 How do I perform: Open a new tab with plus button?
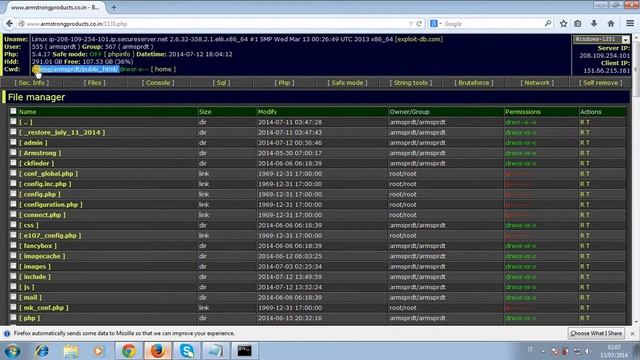(113, 7)
